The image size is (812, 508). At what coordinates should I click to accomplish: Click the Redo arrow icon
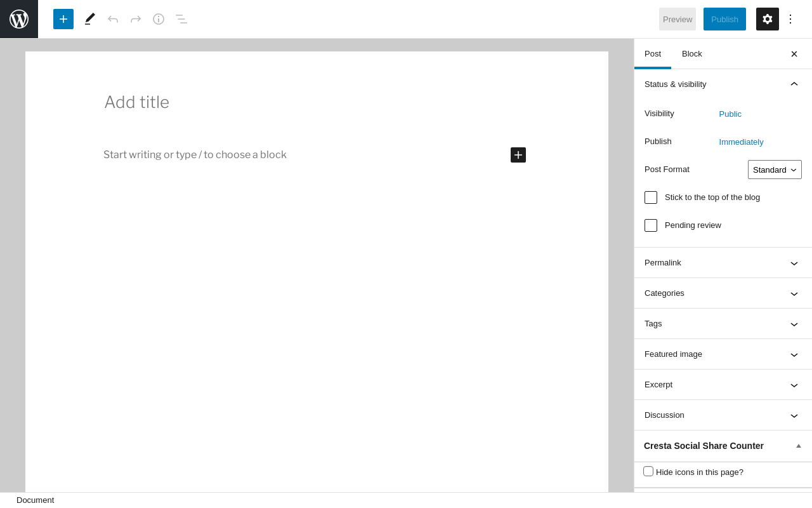point(136,19)
